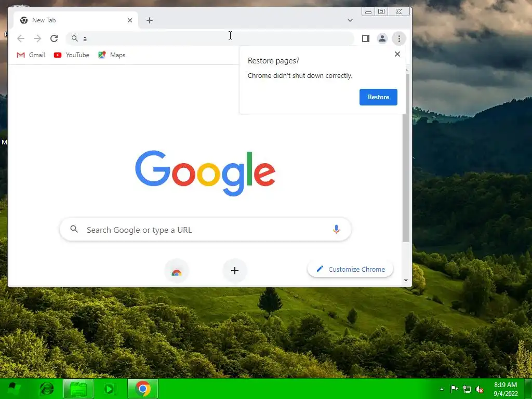Viewport: 532px width, 399px height.
Task: Show hidden tray icons arrow
Action: pos(442,389)
